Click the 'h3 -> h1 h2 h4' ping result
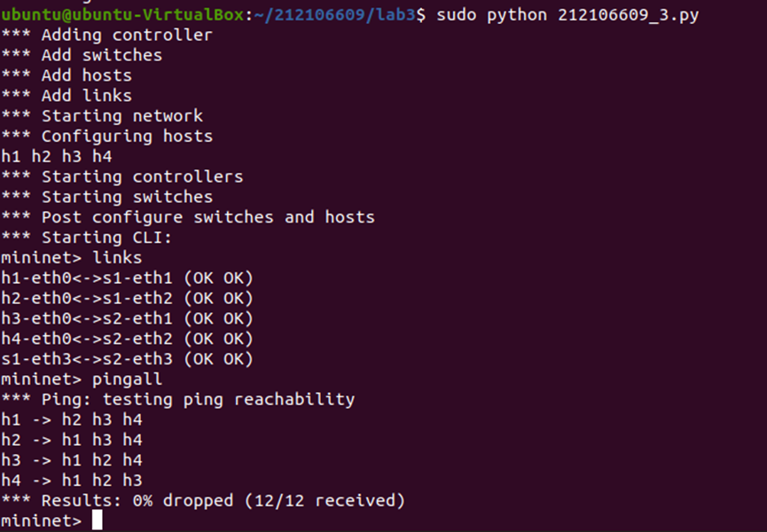Viewport: 767px width, 532px height. coord(72,460)
